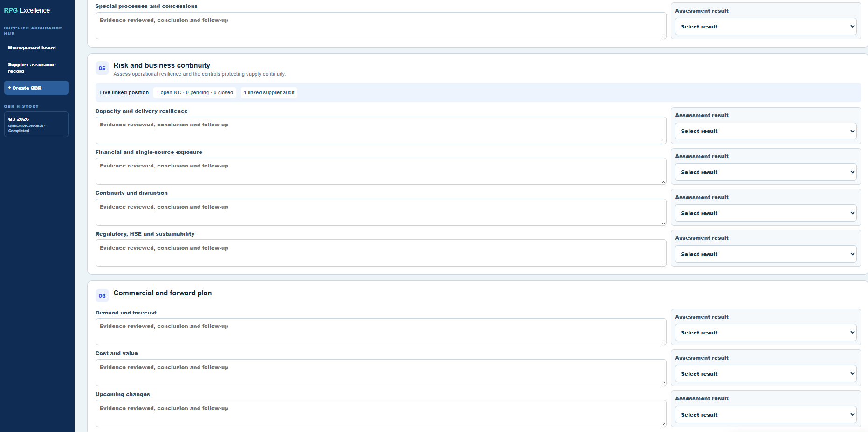Open result dropdown for Financial and single-source exposure
The image size is (868, 432).
coord(765,172)
